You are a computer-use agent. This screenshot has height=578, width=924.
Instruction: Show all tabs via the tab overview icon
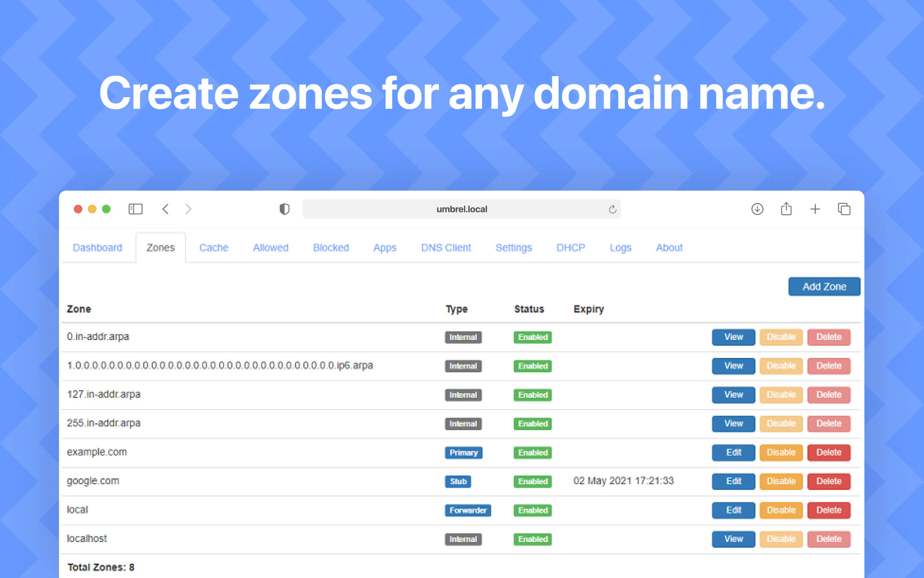pos(844,209)
